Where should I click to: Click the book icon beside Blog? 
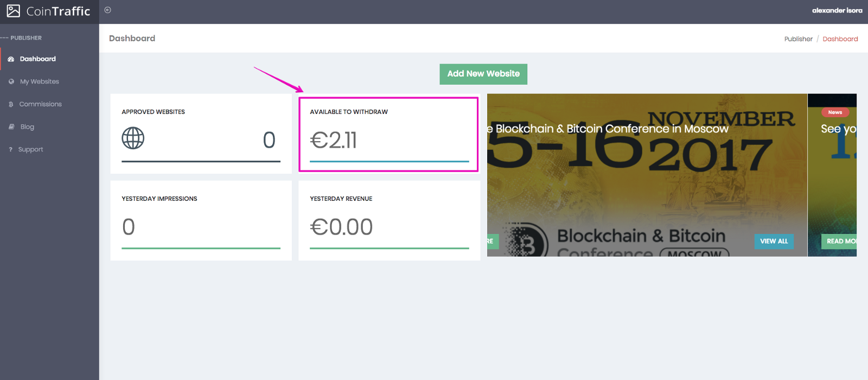coord(11,127)
